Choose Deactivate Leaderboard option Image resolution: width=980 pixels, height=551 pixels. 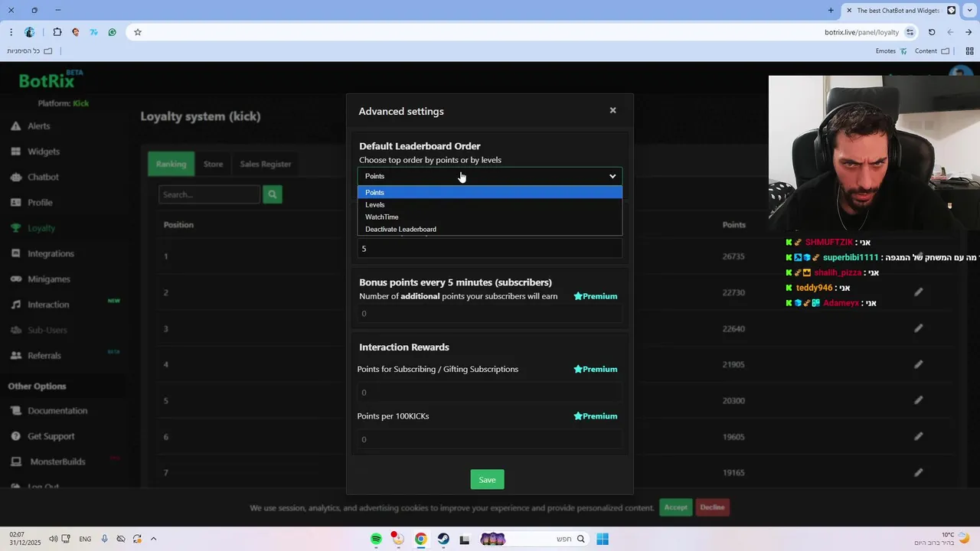tap(490, 229)
